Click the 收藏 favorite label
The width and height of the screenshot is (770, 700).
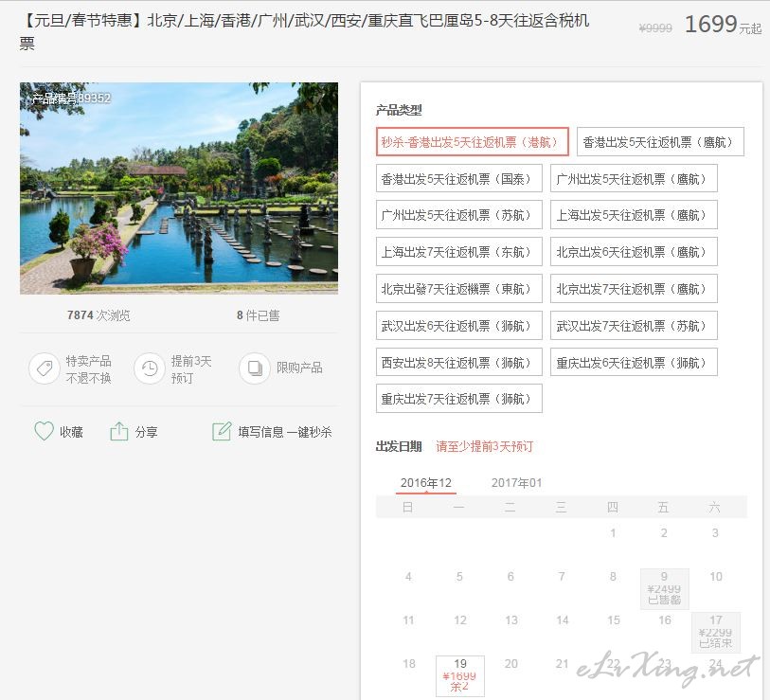coord(71,432)
